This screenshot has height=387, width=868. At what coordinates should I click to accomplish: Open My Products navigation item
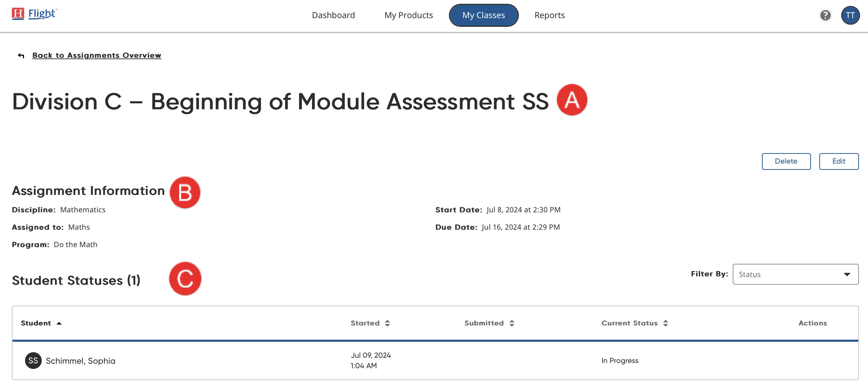coord(409,15)
